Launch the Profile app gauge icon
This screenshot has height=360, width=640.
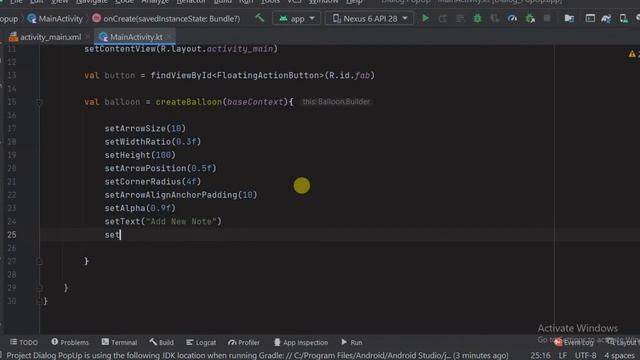[512, 18]
